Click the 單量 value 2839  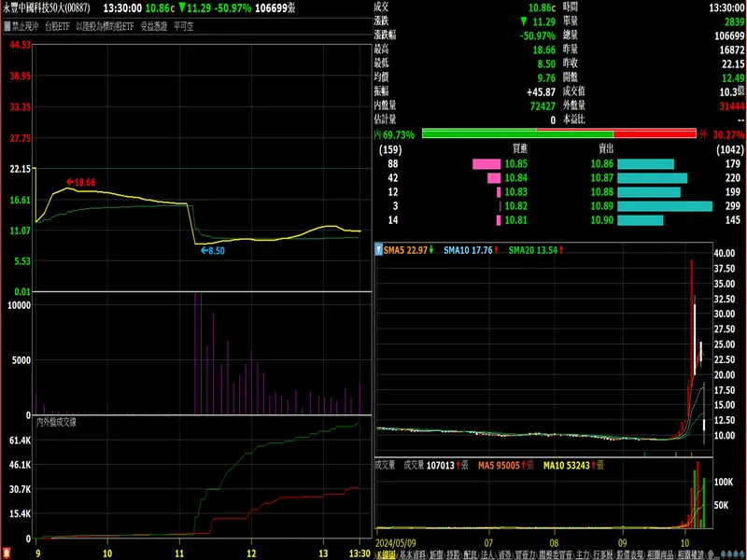[734, 21]
